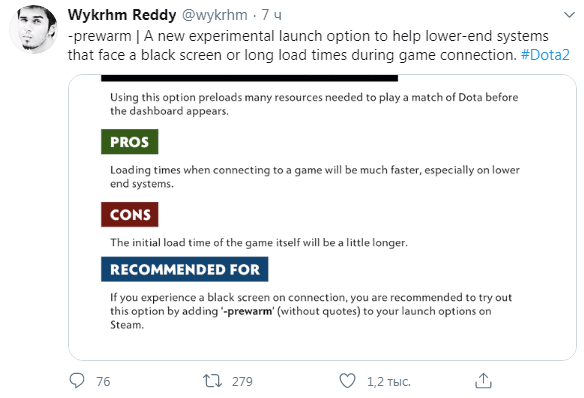The height and width of the screenshot is (398, 584).
Task: Open the @wykrhm handle link
Action: click(x=215, y=15)
